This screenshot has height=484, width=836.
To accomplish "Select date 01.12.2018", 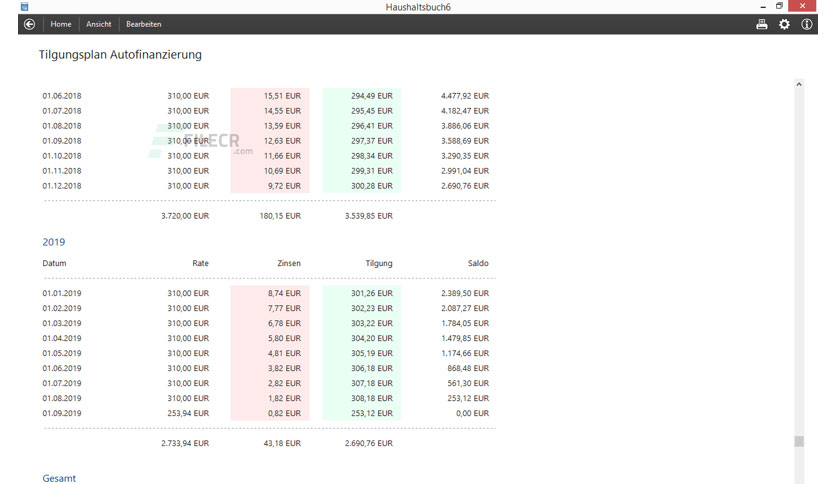I will [x=62, y=185].
